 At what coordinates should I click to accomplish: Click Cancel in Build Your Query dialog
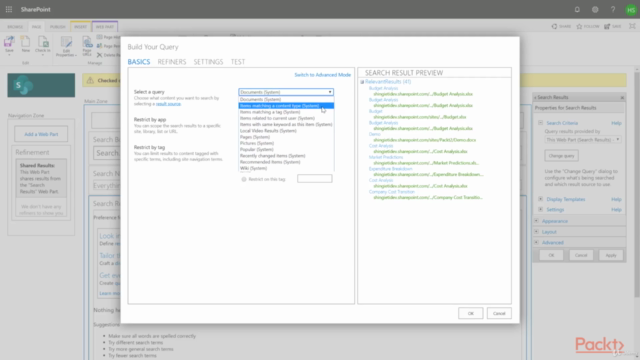tap(499, 313)
